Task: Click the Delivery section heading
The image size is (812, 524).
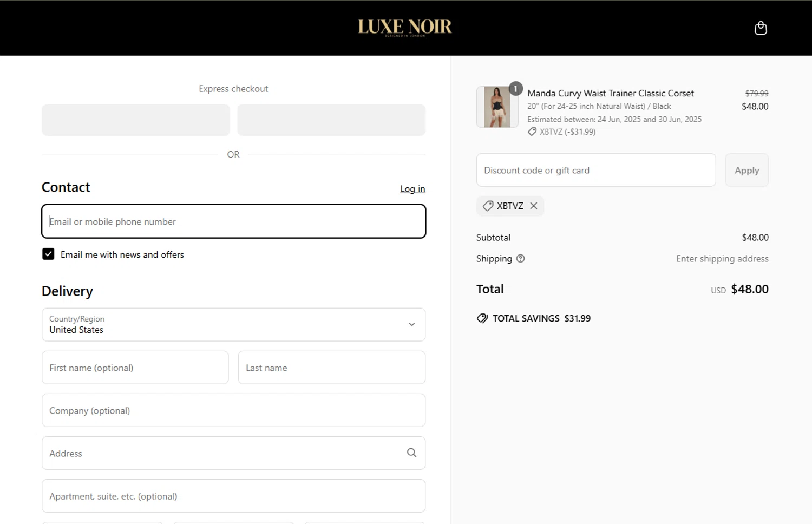Action: point(67,291)
